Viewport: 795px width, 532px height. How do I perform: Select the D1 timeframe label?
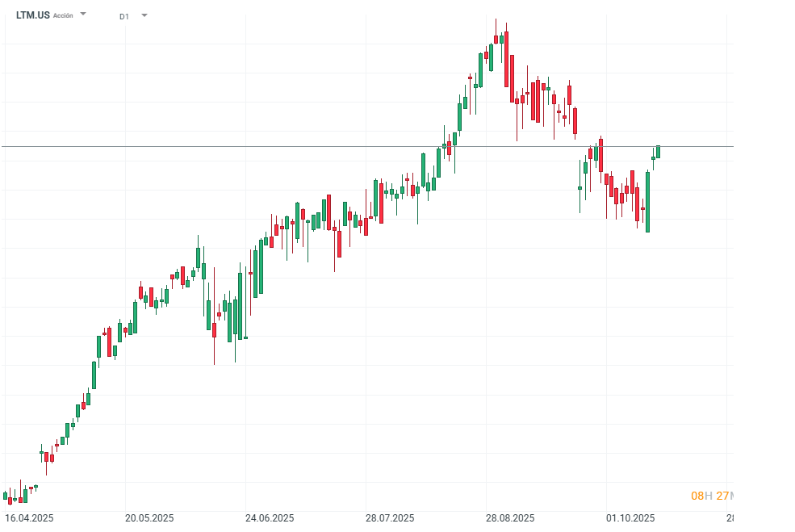tap(123, 16)
